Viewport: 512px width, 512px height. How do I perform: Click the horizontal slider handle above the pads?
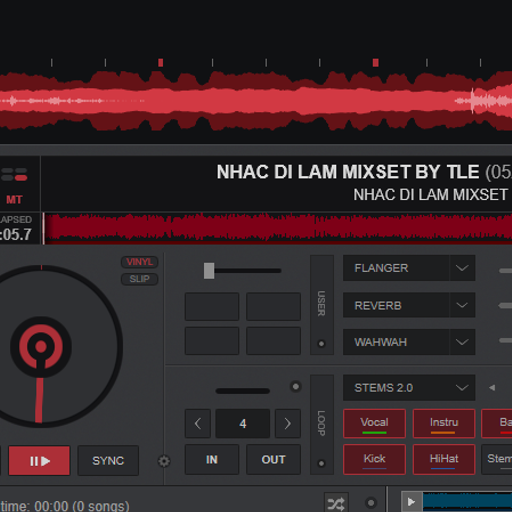209,271
